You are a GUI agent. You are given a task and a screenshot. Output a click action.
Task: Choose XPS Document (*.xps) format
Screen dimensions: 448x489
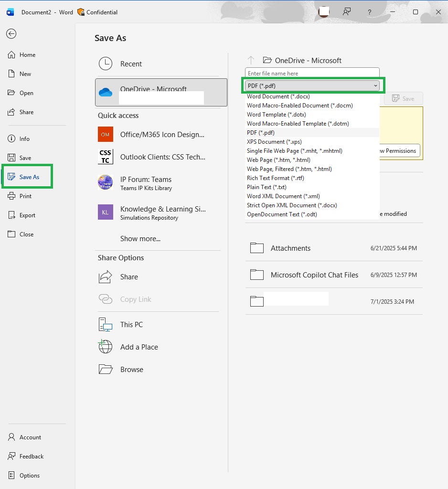[x=312, y=141]
